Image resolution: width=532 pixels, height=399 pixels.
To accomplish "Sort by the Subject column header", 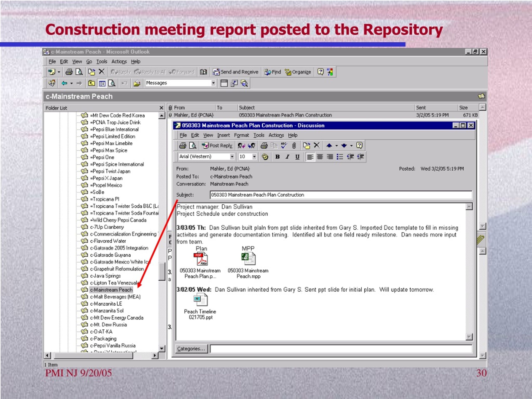I will [x=326, y=108].
